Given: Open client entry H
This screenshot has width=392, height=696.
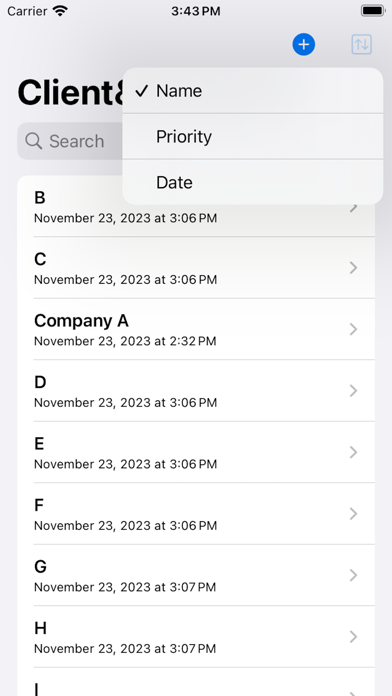Looking at the screenshot, I should 196,637.
